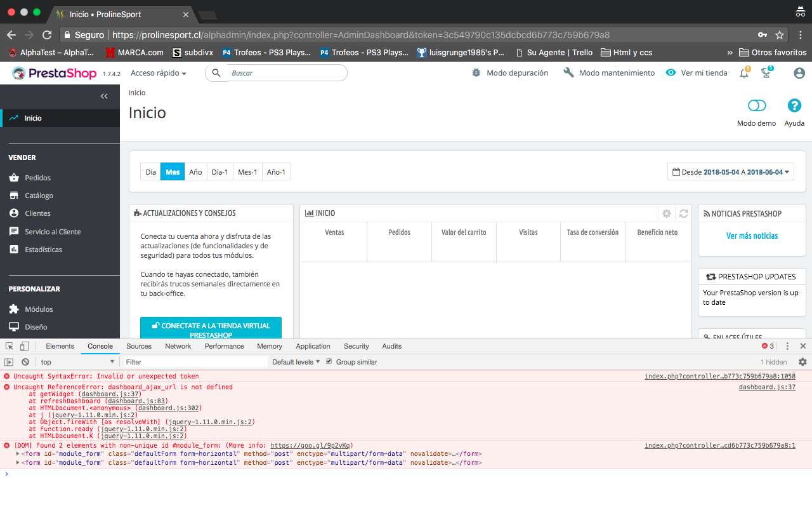The width and height of the screenshot is (812, 508).
Task: Collapse the sidebar with double-chevron icon
Action: click(x=104, y=97)
